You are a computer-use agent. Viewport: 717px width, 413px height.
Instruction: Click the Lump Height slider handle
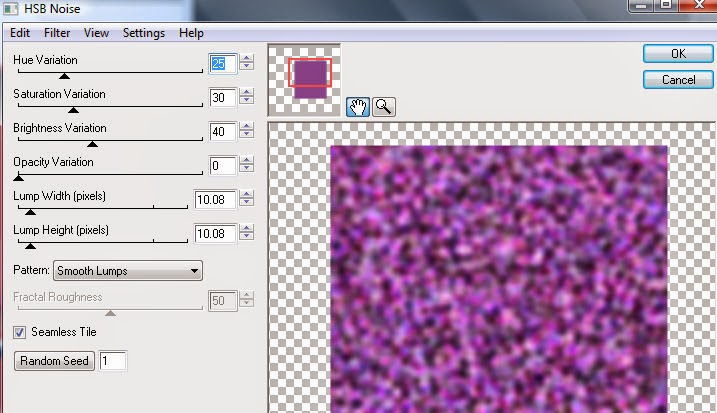(x=30, y=246)
